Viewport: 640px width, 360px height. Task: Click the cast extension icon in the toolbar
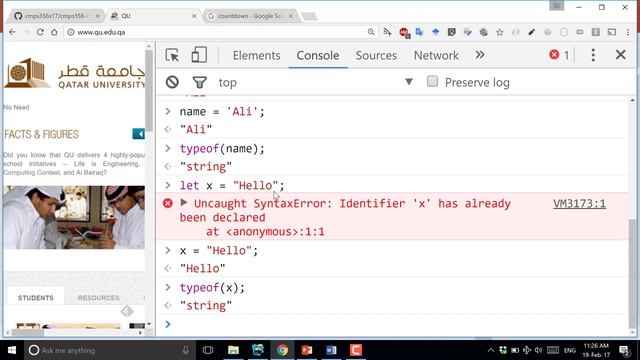click(x=611, y=32)
